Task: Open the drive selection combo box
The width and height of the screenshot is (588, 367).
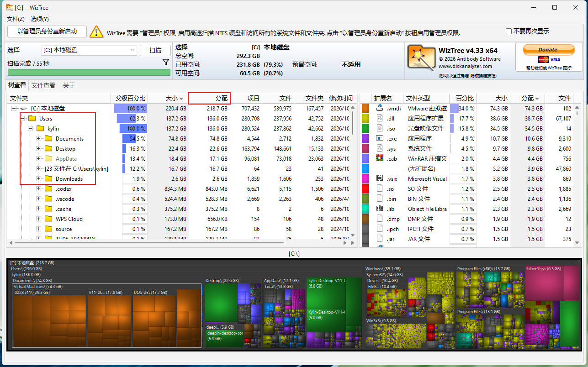Action: 89,50
